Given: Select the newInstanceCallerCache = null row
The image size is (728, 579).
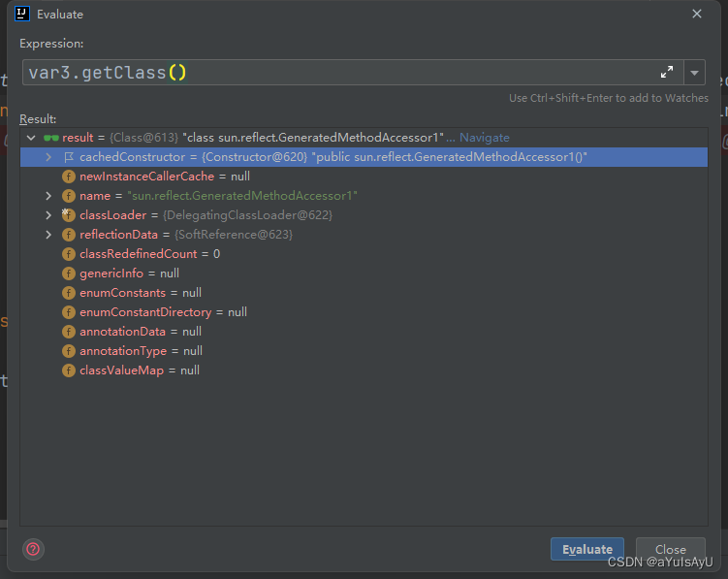Looking at the screenshot, I should tap(364, 177).
